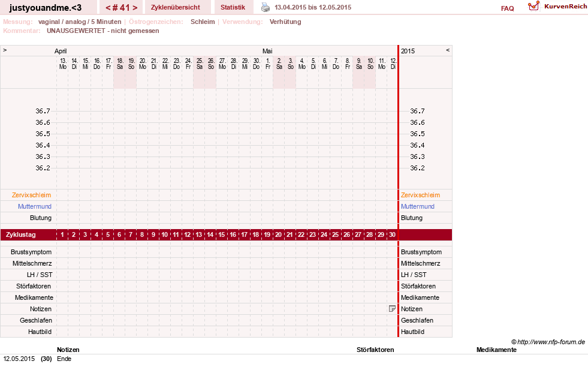Click the April month label
Viewport: 588px width, 373px height.
(61, 51)
